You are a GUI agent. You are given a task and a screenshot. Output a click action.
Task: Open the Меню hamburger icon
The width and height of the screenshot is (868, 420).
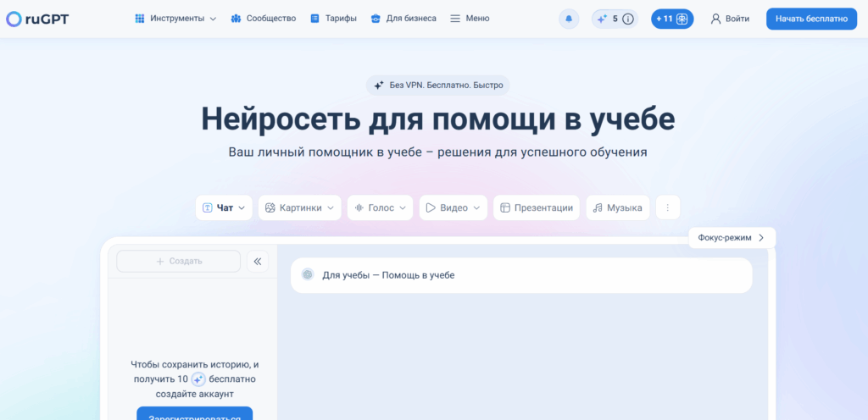[x=455, y=19]
